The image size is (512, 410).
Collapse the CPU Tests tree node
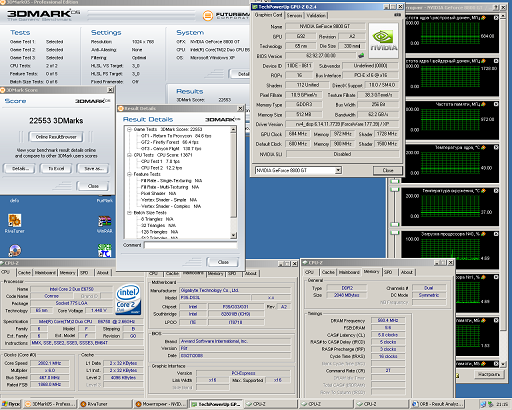[x=129, y=155]
